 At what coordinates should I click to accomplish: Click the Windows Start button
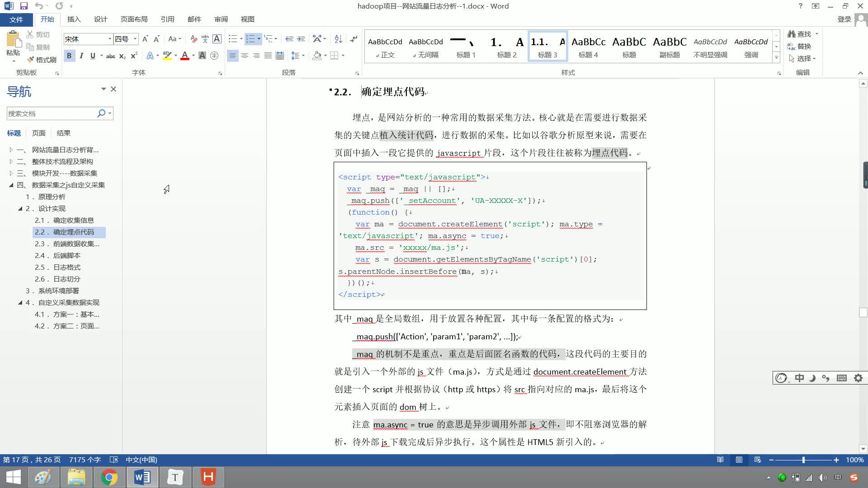click(x=14, y=477)
